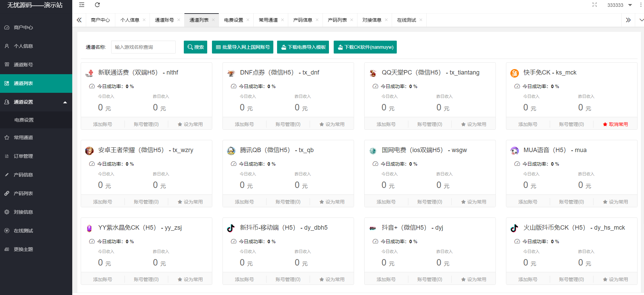Click the 通道列表 sidebar grid icon
This screenshot has width=644, height=295.
(7, 83)
